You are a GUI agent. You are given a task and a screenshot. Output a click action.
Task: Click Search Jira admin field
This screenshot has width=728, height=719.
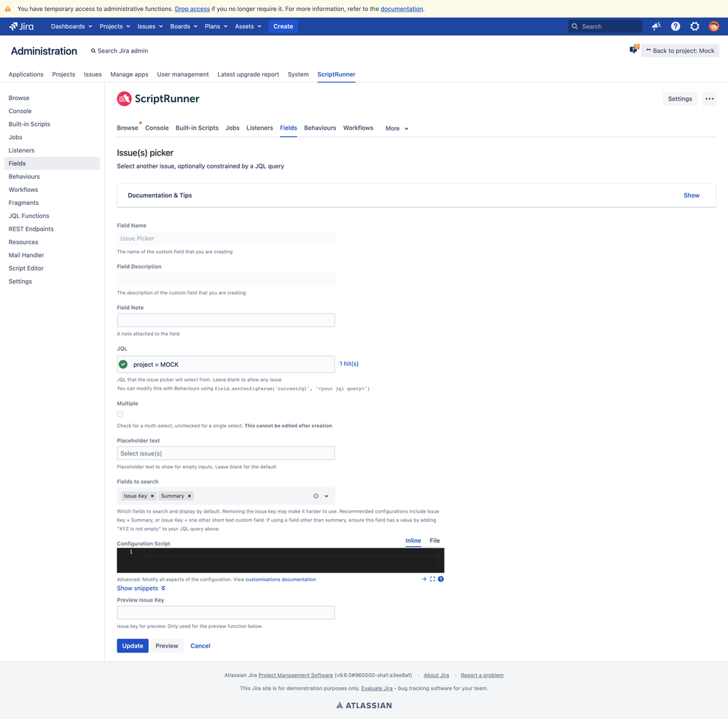(x=120, y=50)
